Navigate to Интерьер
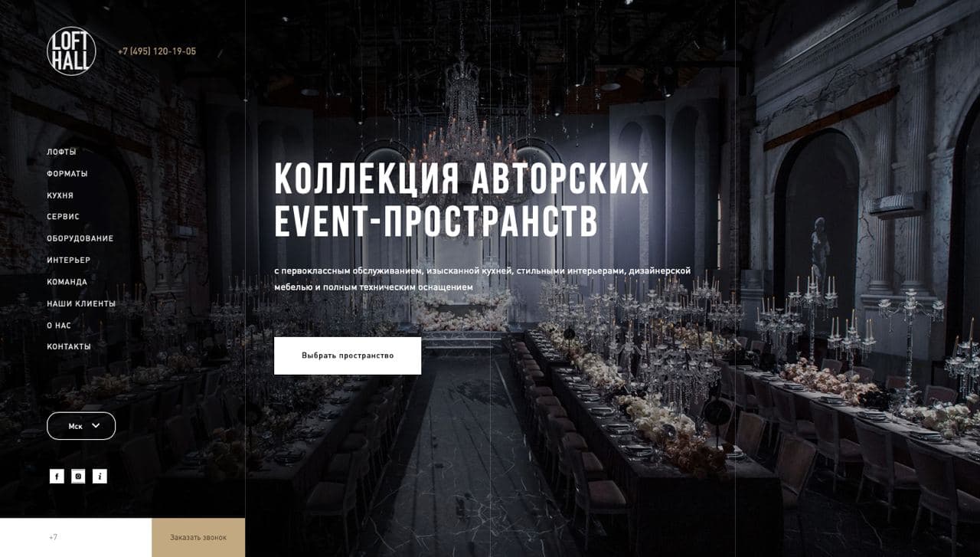The height and width of the screenshot is (557, 980). click(68, 260)
